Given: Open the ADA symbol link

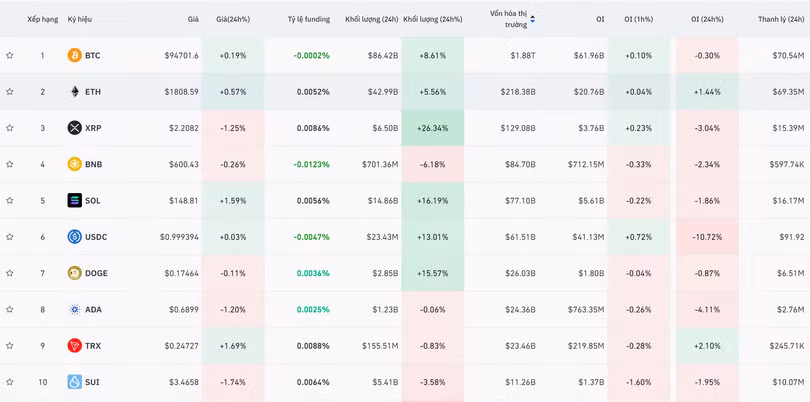Looking at the screenshot, I should pos(94,310).
